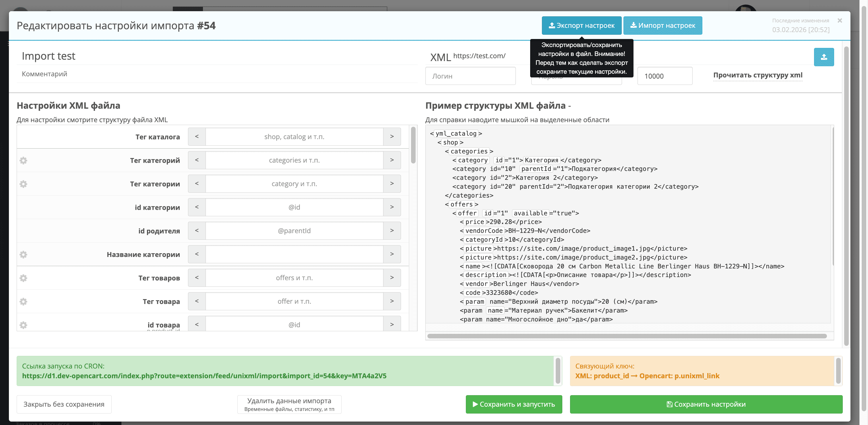
Task: Click Импорт настроек button
Action: (x=663, y=26)
